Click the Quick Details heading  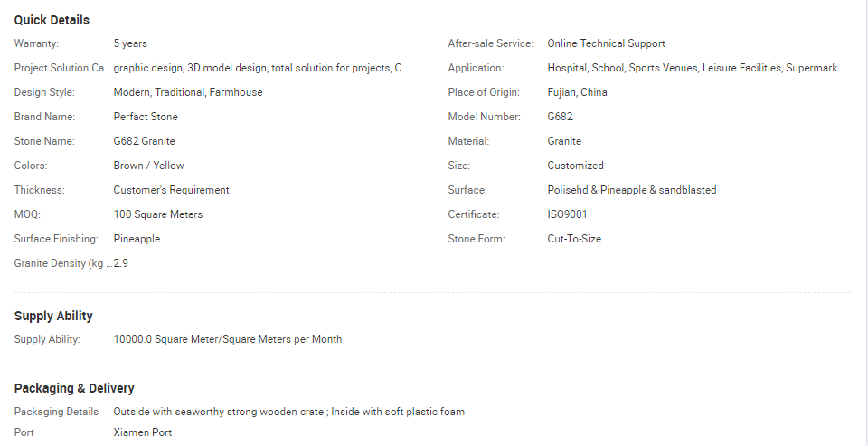click(52, 20)
